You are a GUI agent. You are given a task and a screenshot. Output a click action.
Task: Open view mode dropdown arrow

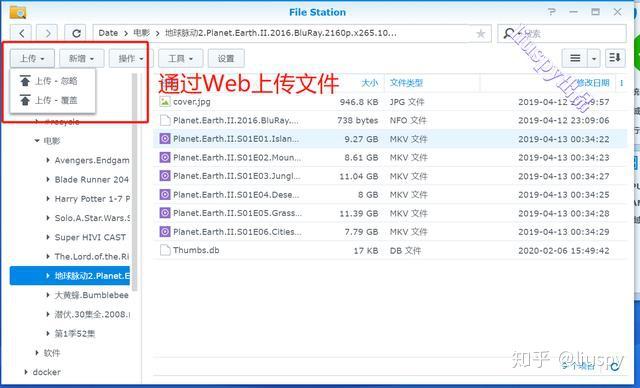(x=594, y=59)
